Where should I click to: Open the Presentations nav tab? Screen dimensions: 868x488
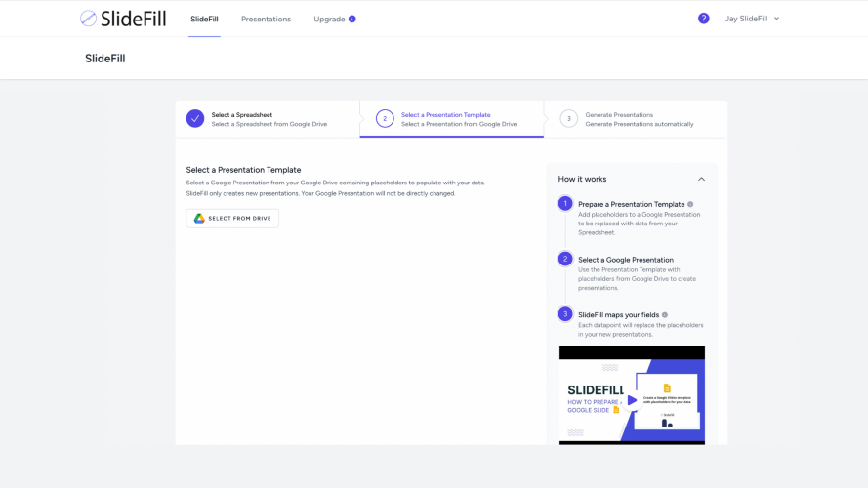266,19
